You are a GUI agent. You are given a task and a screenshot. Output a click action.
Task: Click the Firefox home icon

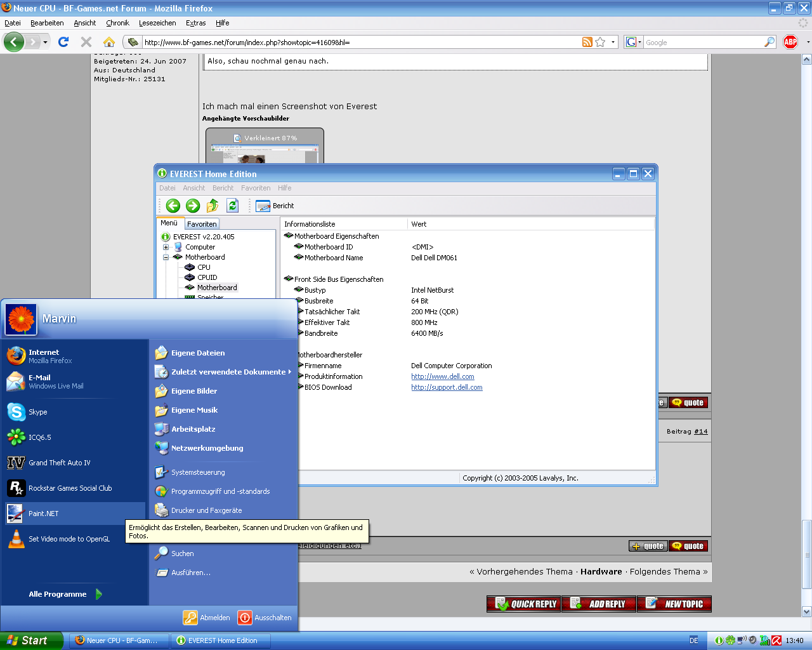pyautogui.click(x=109, y=42)
